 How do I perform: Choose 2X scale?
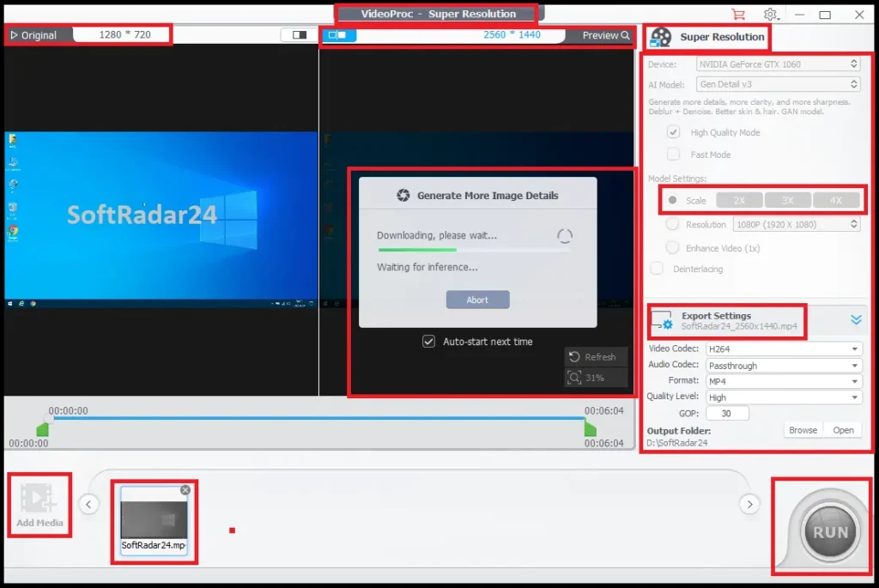(739, 200)
